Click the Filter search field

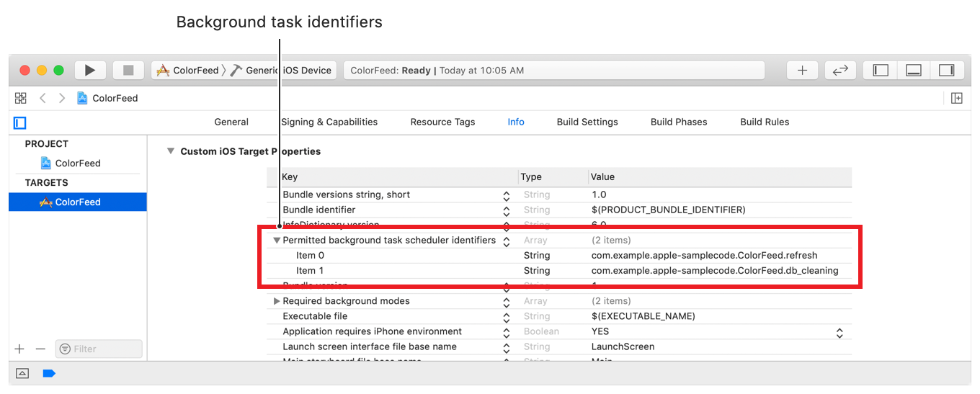(x=99, y=349)
